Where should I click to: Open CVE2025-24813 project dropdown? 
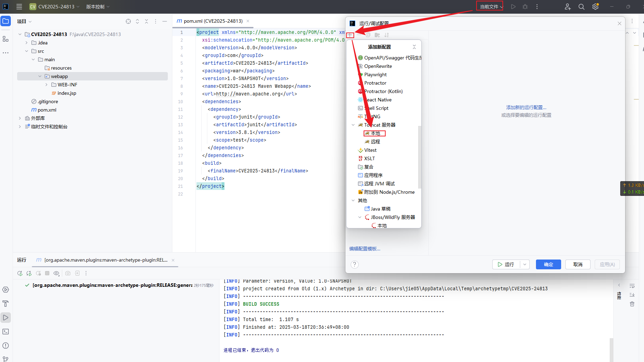[55, 7]
